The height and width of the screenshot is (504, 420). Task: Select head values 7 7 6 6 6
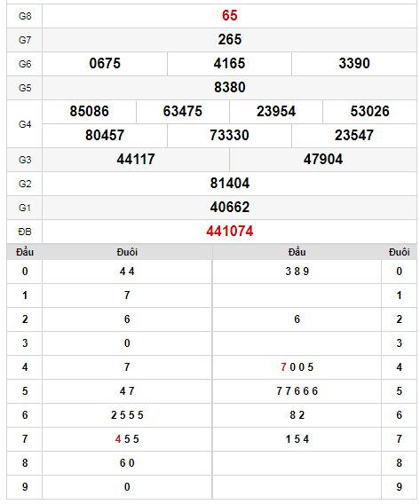297,391
